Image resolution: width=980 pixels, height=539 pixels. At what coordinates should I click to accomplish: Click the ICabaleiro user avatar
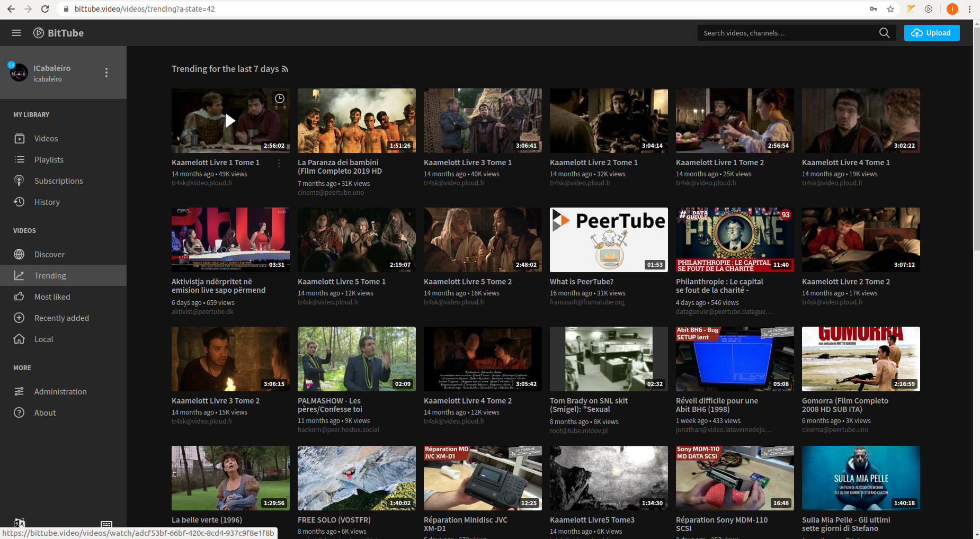(19, 73)
